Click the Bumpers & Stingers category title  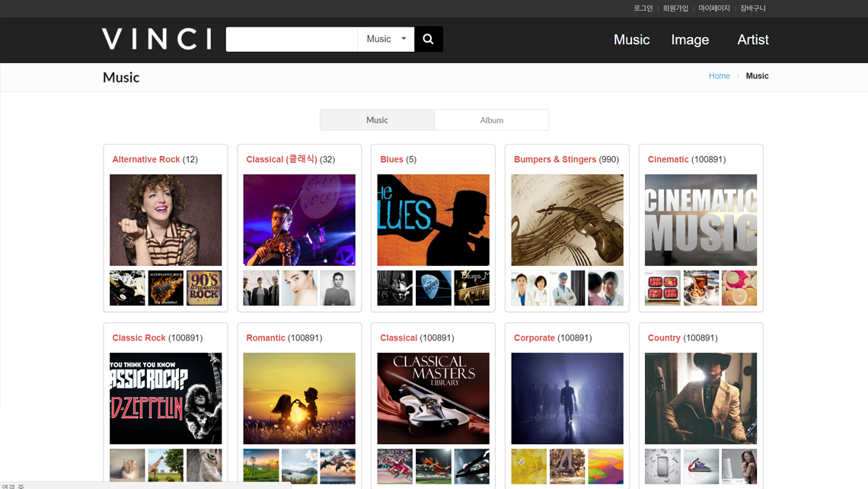[555, 159]
